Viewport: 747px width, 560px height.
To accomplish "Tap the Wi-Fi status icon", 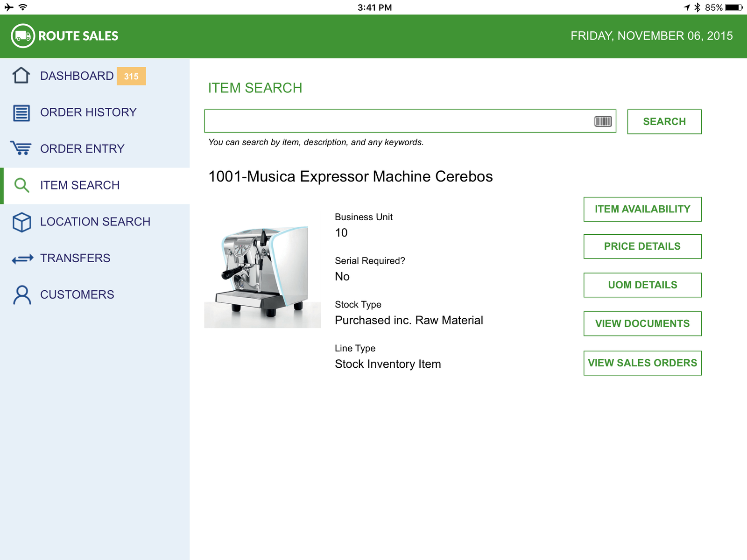I will click(23, 7).
